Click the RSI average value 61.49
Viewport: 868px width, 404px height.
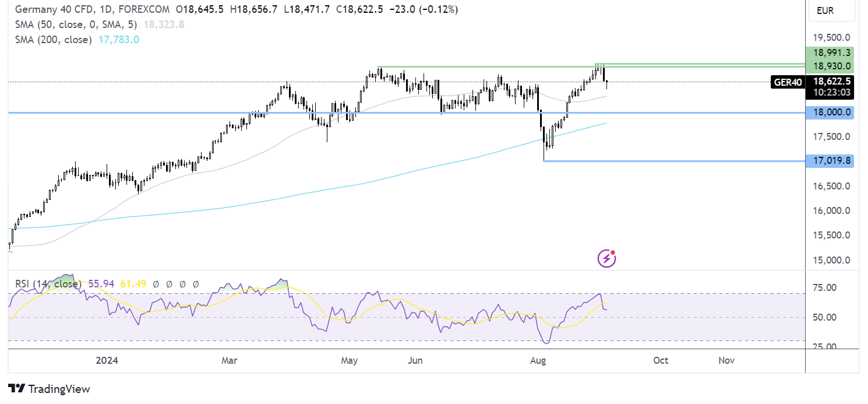point(133,284)
